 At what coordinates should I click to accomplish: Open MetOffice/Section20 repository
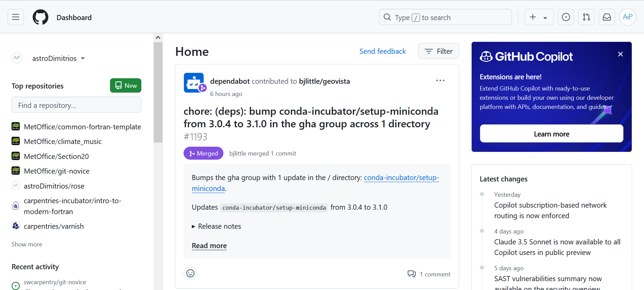coord(56,156)
